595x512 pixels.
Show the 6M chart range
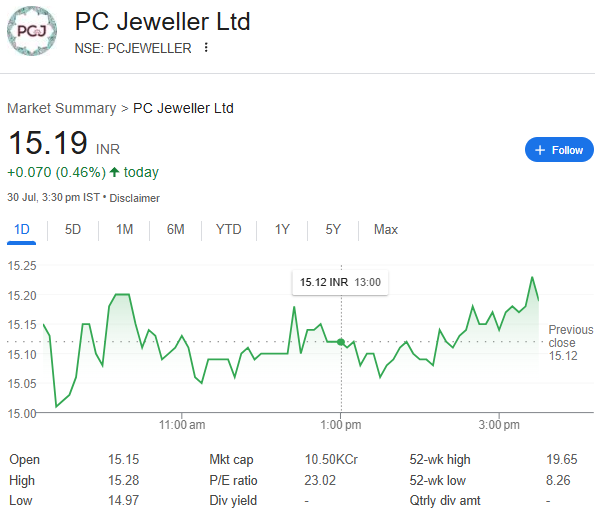pyautogui.click(x=176, y=230)
